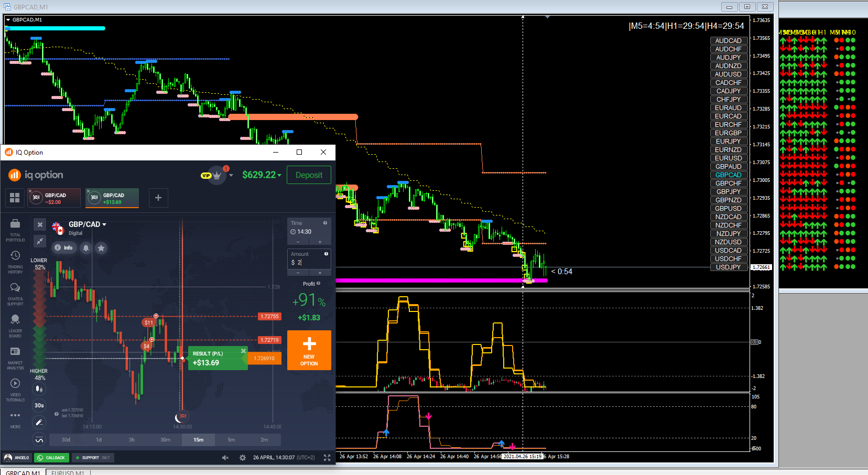Image resolution: width=868 pixels, height=475 pixels.
Task: Toggle the sound mute speaker icon
Action: 225,458
